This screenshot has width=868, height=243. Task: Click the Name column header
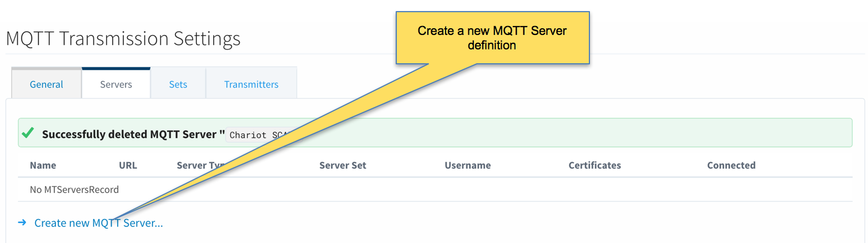[43, 165]
